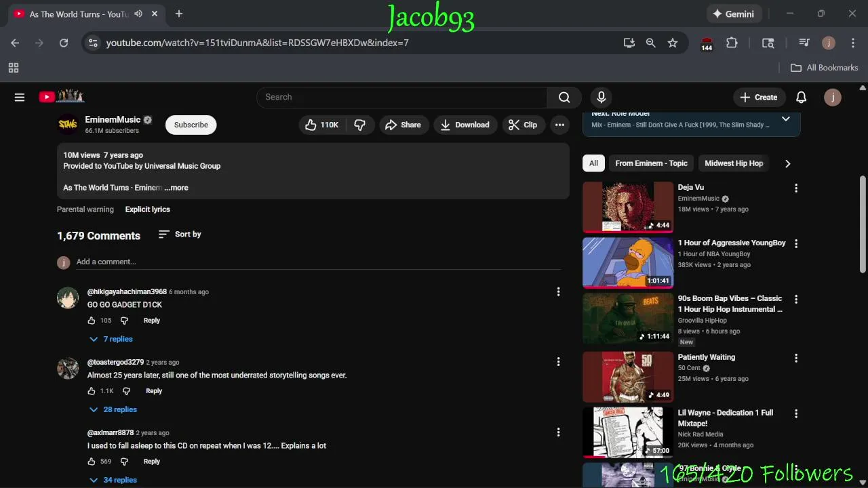Open options for 90s Boom Bap Vibes

coord(796,300)
